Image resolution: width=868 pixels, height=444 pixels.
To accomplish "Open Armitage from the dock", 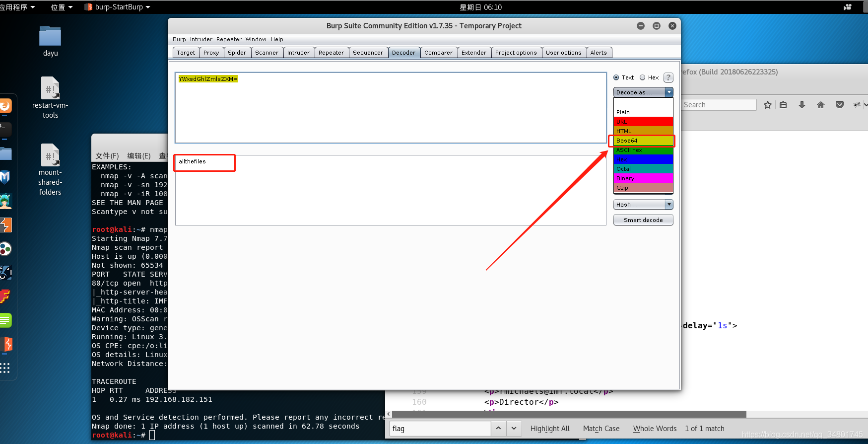I will 5,201.
